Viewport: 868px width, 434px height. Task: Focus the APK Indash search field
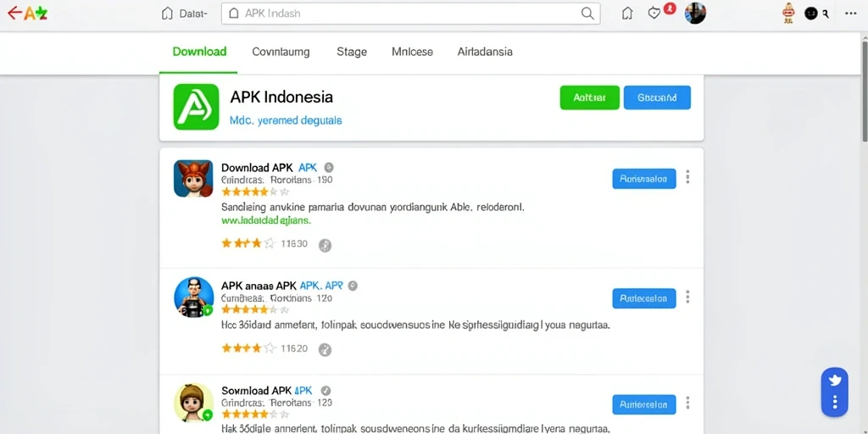(411, 14)
